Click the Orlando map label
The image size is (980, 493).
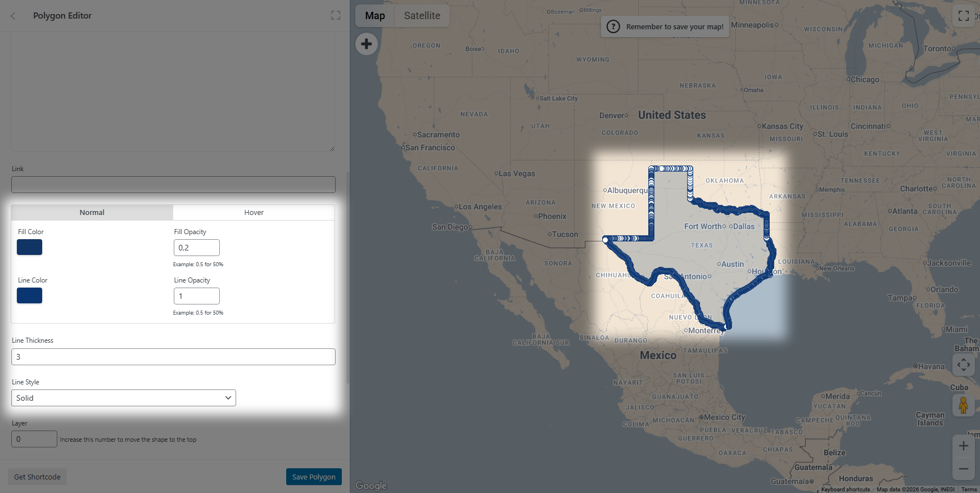pos(944,289)
